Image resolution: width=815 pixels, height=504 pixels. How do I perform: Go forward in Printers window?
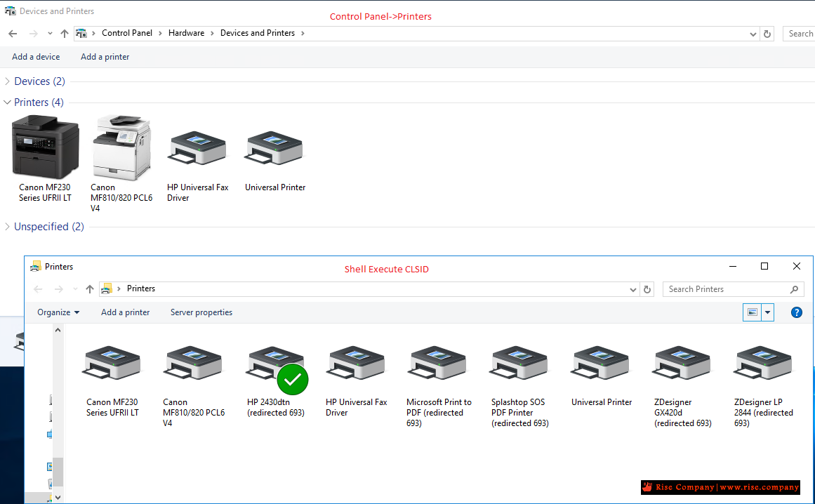coord(59,289)
